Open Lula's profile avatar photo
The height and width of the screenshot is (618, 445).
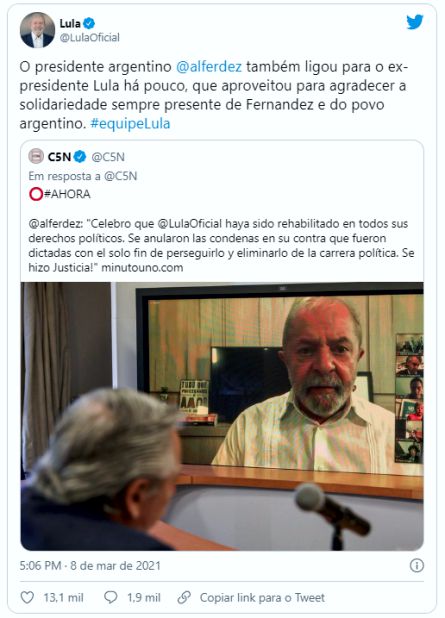(37, 30)
